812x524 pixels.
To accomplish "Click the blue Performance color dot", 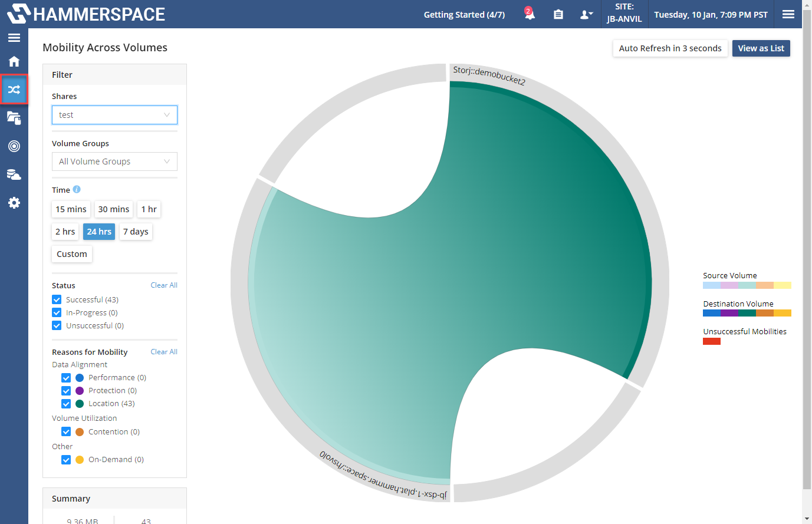I will point(80,377).
